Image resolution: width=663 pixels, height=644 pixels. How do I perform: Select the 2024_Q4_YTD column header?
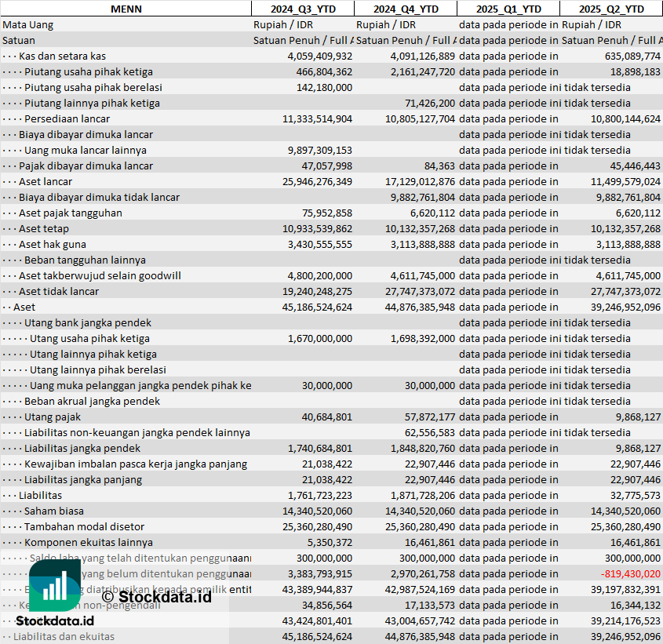pyautogui.click(x=405, y=9)
